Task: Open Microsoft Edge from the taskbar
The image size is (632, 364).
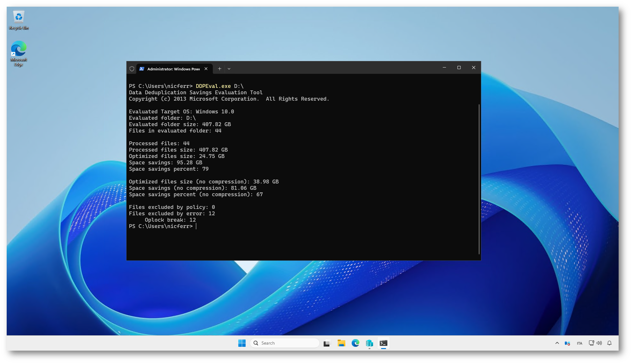Action: coord(355,343)
